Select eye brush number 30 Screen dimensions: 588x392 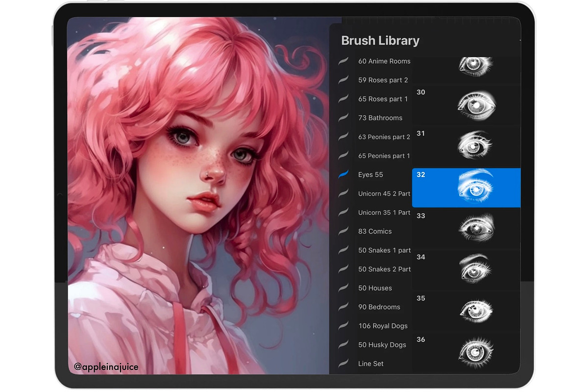click(466, 105)
